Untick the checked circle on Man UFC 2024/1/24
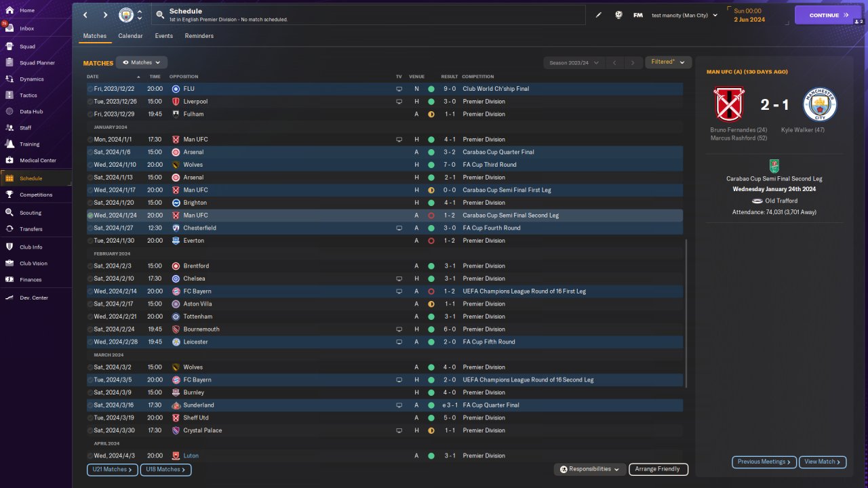Viewport: 868px width, 488px height. (x=90, y=216)
